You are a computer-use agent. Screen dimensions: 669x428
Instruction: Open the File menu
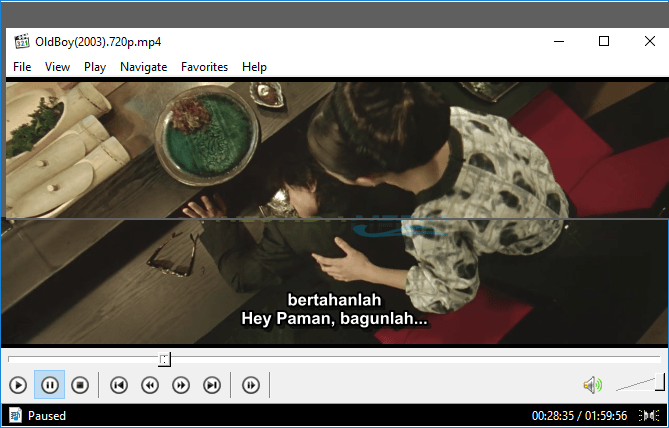point(22,67)
